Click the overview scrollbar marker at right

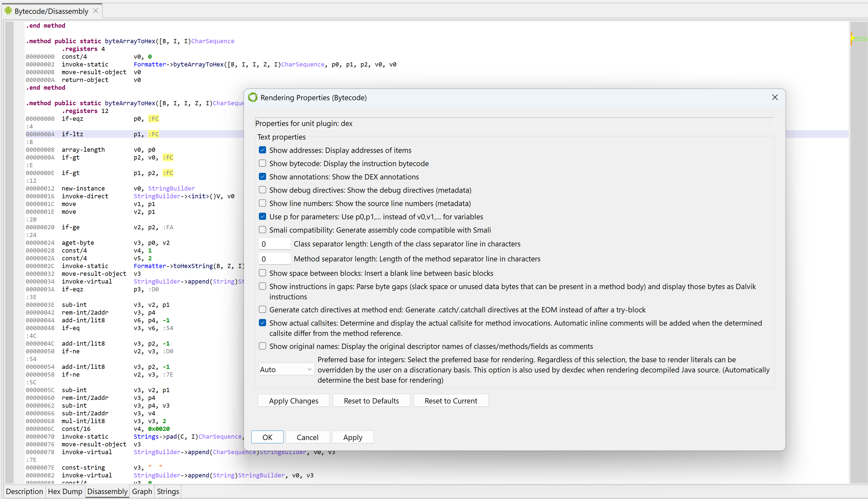[859, 39]
